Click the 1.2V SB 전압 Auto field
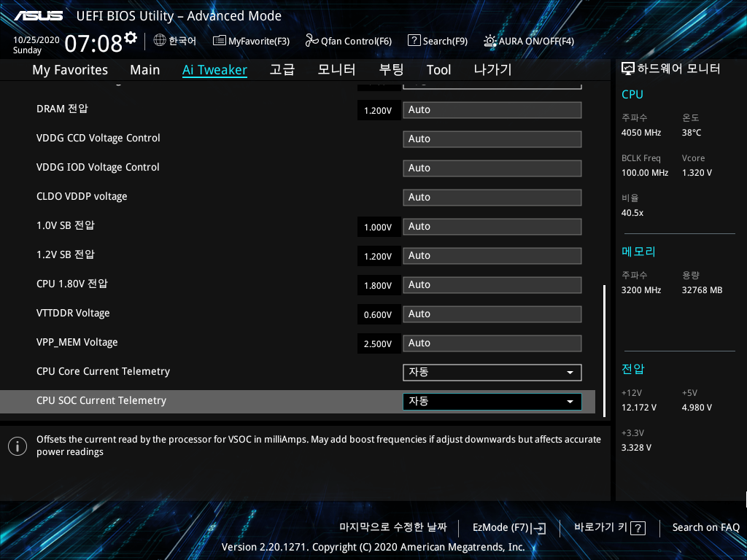Image resolution: width=747 pixels, height=560 pixels. 492,256
